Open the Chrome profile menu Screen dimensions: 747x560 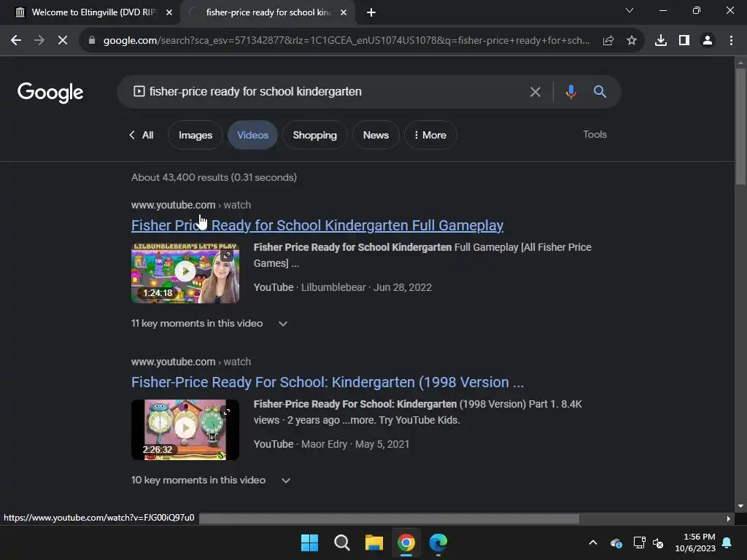tap(708, 41)
